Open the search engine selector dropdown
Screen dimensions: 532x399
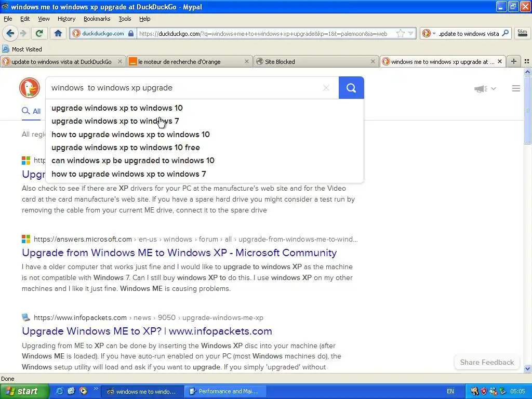click(429, 33)
